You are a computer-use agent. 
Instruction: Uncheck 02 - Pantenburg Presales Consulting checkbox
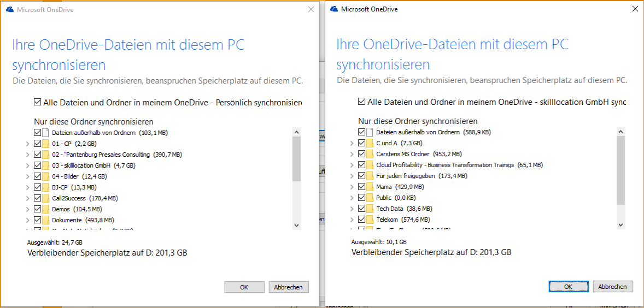pos(37,155)
